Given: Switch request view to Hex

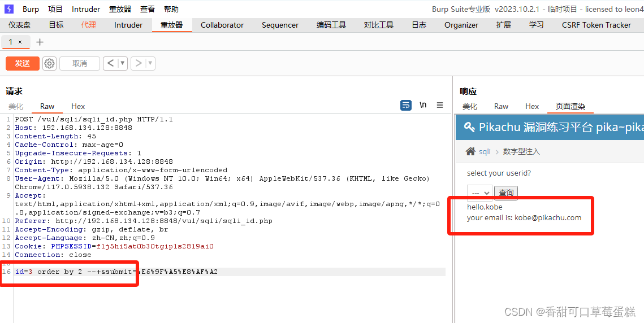Looking at the screenshot, I should 78,106.
